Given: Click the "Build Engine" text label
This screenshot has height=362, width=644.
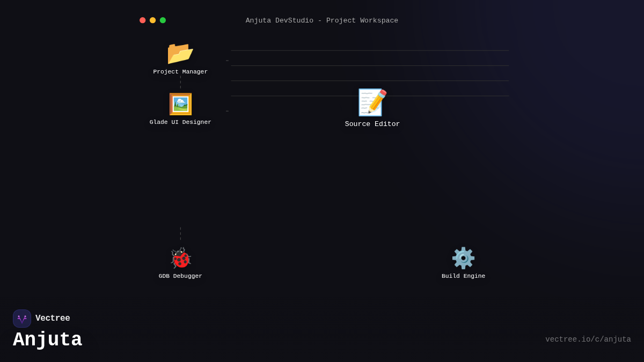Looking at the screenshot, I should [x=463, y=276].
